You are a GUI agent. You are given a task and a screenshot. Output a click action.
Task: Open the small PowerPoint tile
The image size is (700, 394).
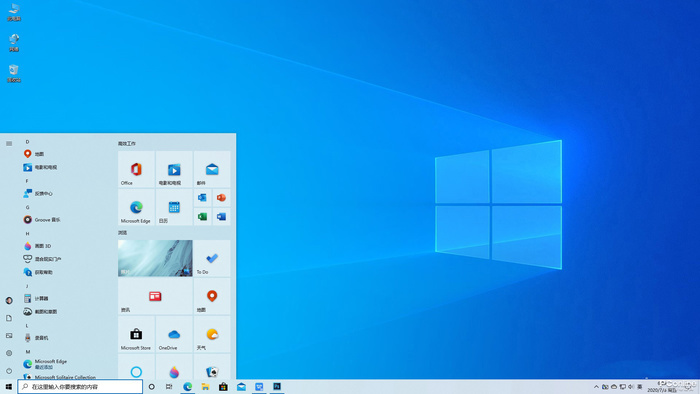pos(221,198)
